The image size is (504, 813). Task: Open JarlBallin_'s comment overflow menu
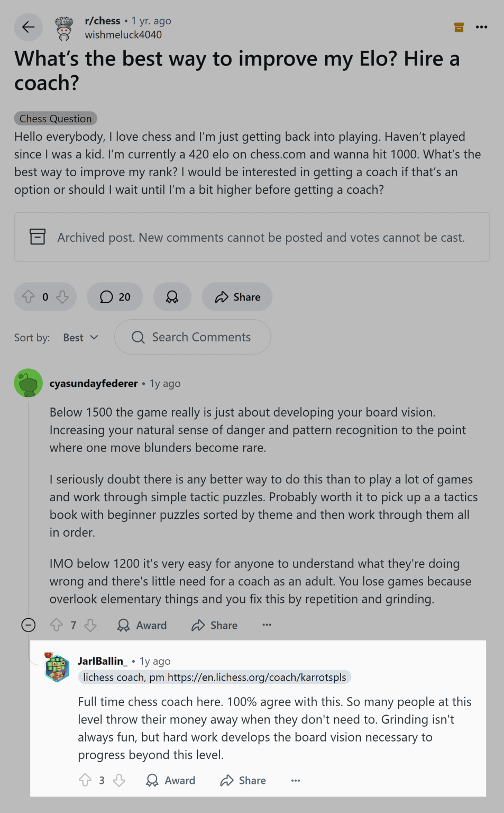[x=295, y=780]
